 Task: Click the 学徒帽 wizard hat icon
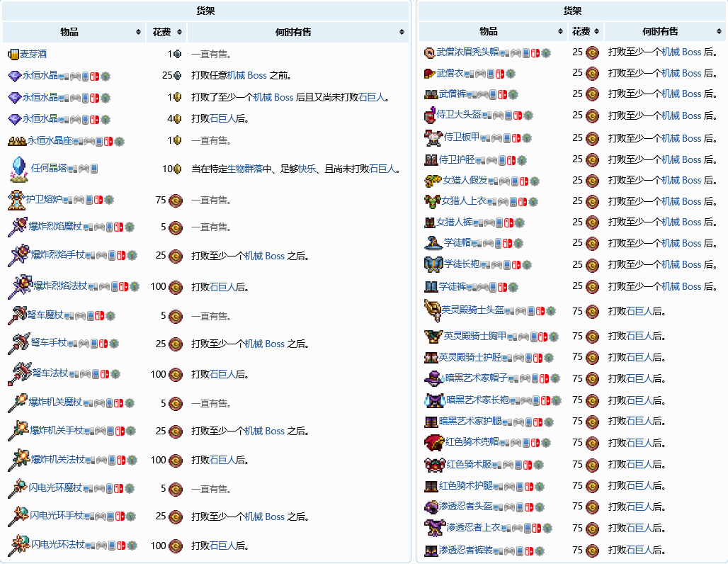click(433, 243)
